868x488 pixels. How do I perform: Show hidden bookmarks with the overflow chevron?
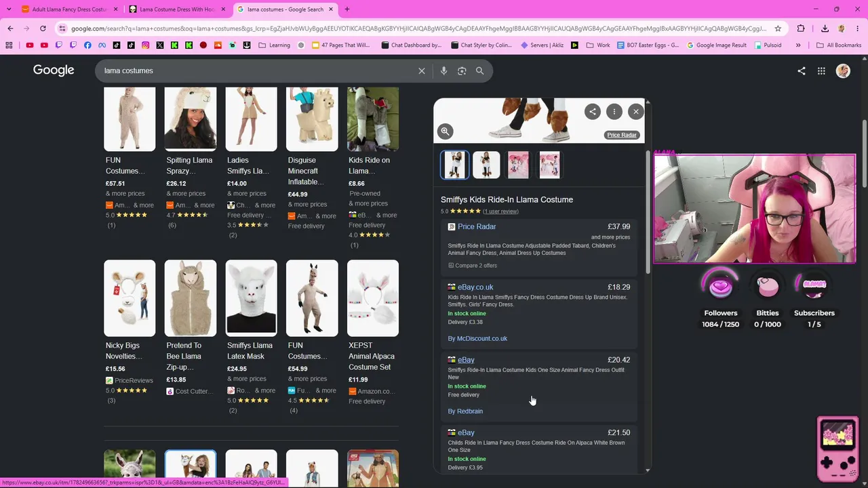(x=798, y=45)
